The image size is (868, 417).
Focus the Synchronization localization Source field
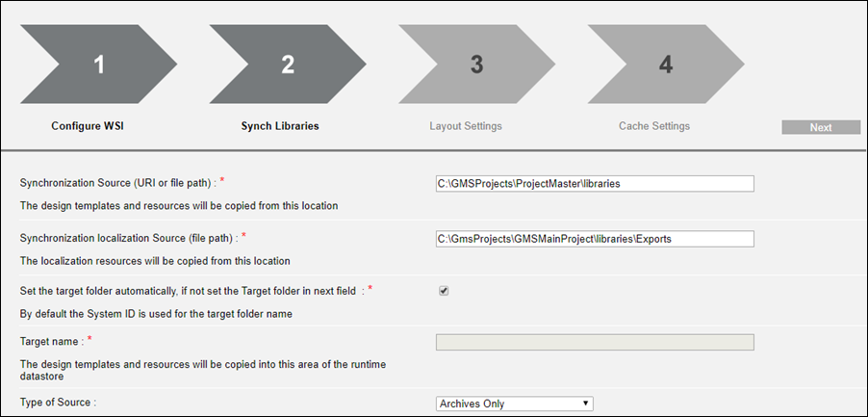click(x=595, y=239)
